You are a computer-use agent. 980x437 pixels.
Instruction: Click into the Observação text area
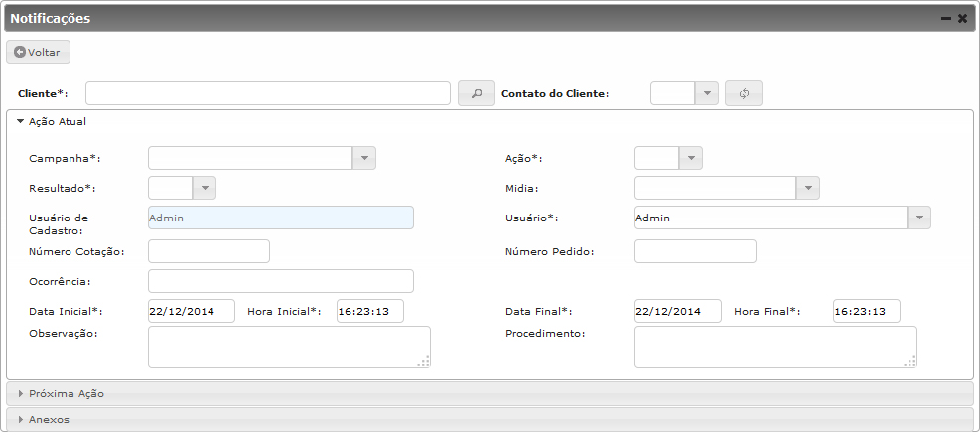(289, 347)
